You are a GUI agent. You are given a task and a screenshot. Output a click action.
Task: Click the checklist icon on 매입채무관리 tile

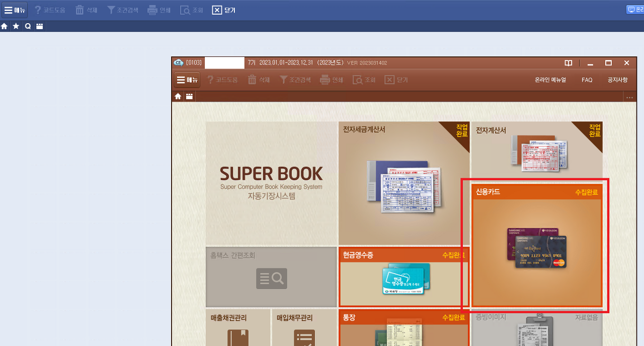[304, 337]
